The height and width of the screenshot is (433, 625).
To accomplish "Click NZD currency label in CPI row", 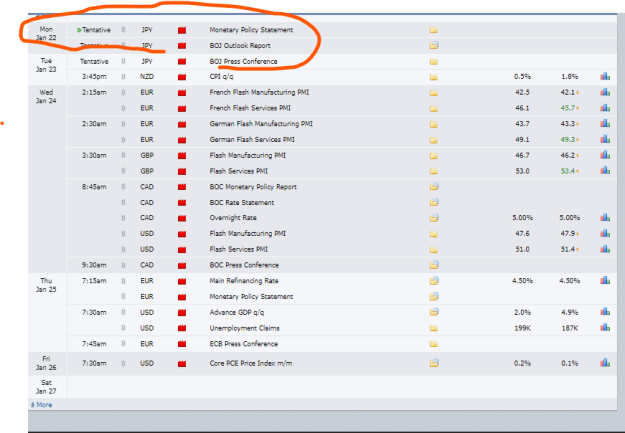I will pos(147,77).
